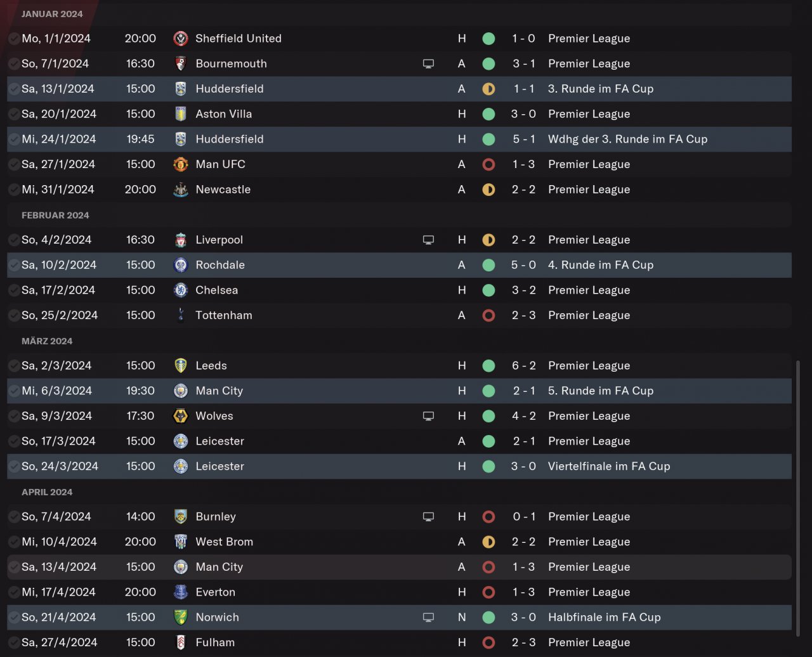This screenshot has width=812, height=657.
Task: Click the TV broadcast icon on Bournemouth row
Action: tap(428, 64)
